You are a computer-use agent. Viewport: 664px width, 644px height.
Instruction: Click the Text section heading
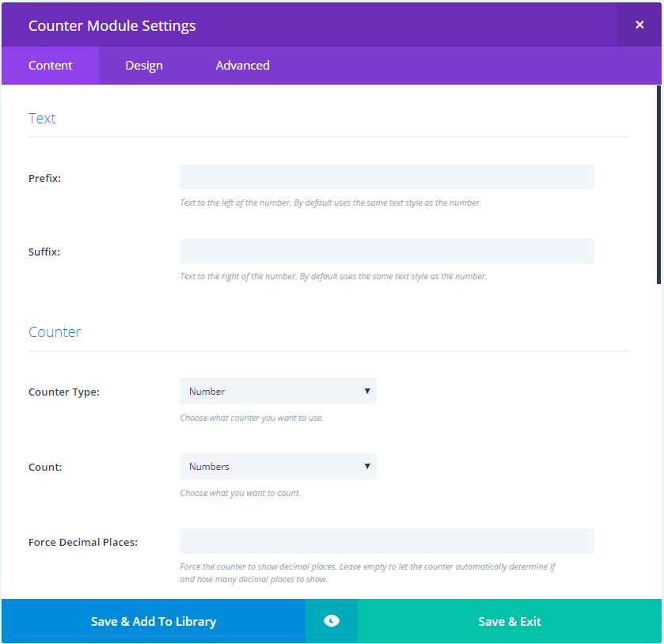43,119
